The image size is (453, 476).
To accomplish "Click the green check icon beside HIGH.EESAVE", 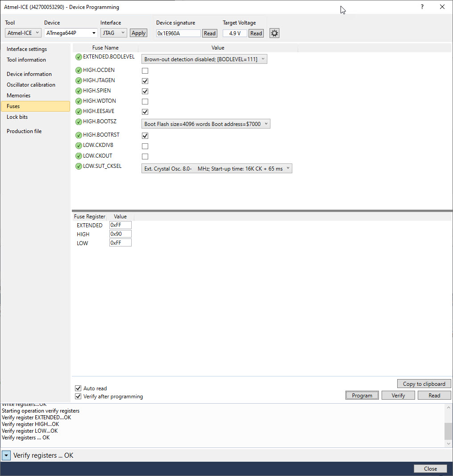I will [x=79, y=112].
